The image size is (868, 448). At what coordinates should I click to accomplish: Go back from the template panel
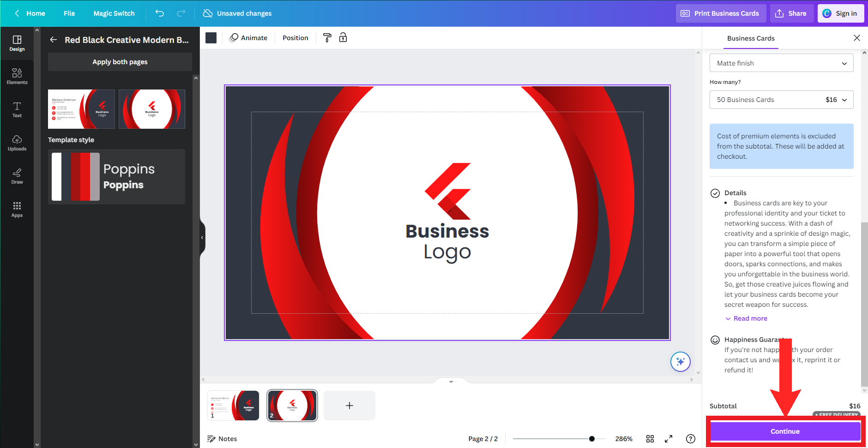pyautogui.click(x=54, y=40)
